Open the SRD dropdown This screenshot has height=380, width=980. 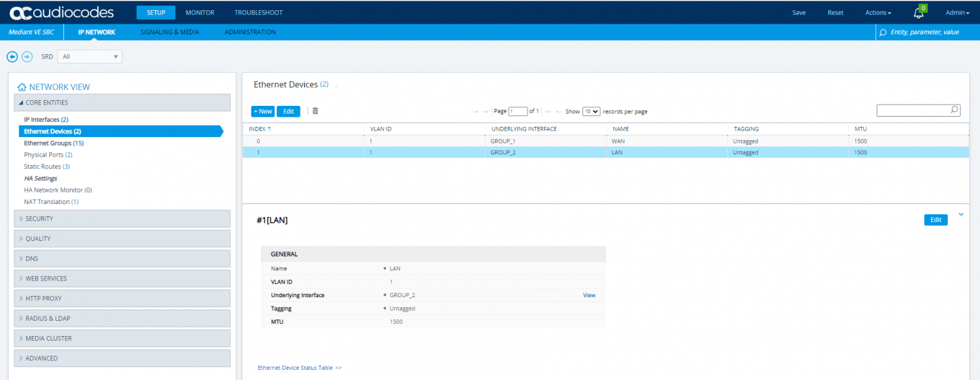coord(89,57)
